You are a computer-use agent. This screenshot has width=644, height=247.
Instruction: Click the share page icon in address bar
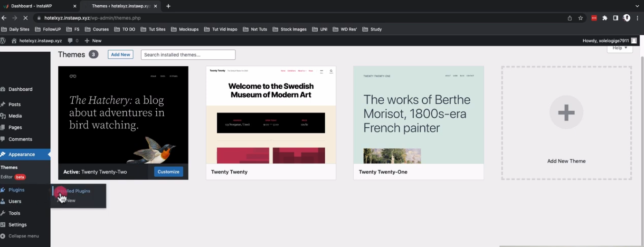click(569, 18)
